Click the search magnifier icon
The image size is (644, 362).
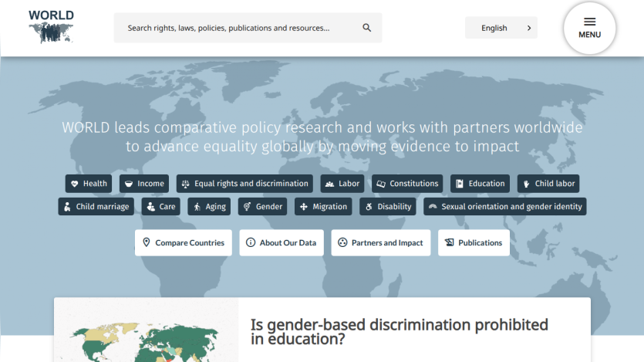click(367, 28)
